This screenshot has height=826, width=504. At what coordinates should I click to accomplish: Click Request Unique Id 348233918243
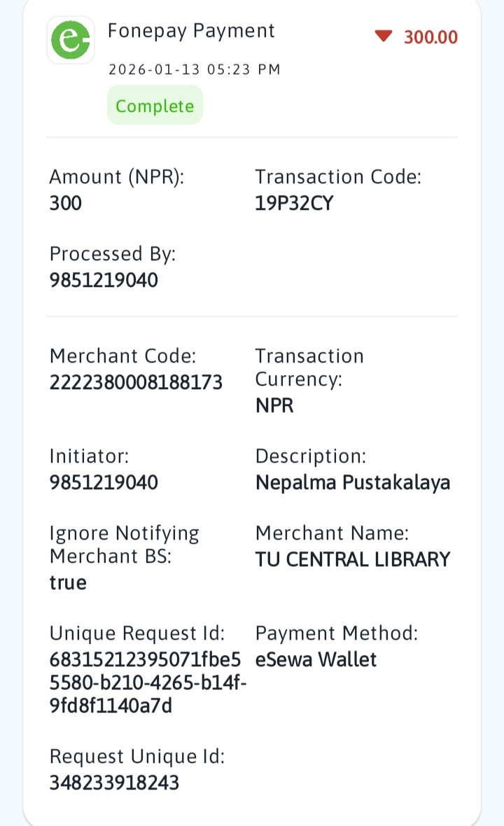click(x=114, y=783)
